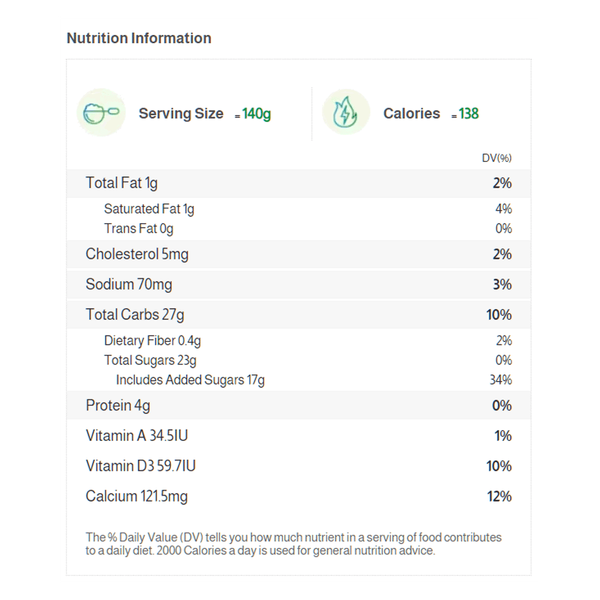Click the Includes Added Sugars 17g entry
This screenshot has height=600, width=600.
point(190,380)
